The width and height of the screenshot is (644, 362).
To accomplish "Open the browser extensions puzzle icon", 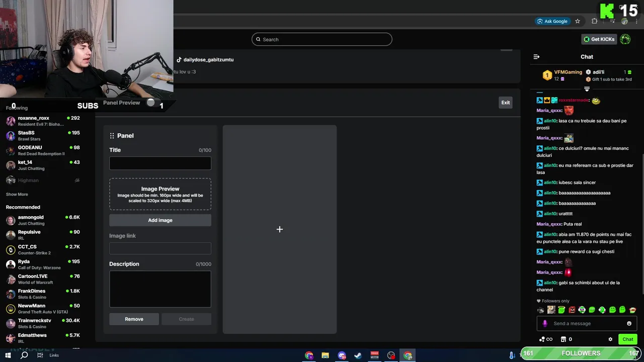I will 595,21.
